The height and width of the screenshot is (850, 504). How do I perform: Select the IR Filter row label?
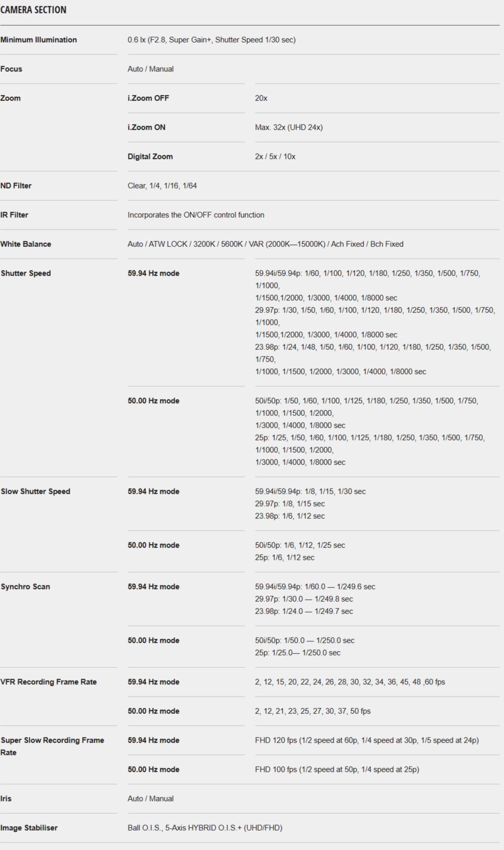tap(14, 215)
